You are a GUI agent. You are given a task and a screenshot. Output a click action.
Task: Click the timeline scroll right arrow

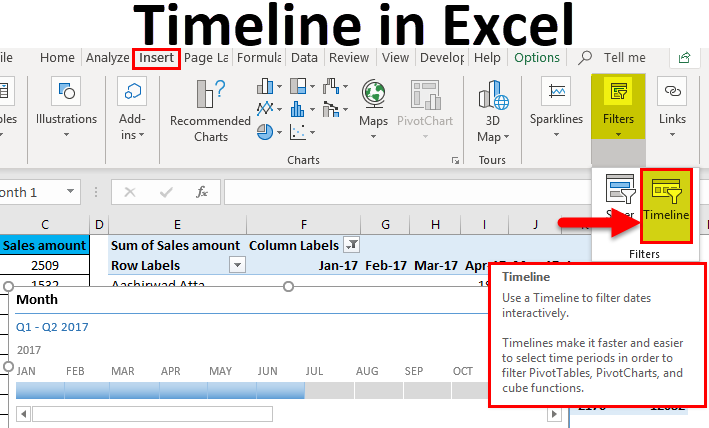[553, 414]
